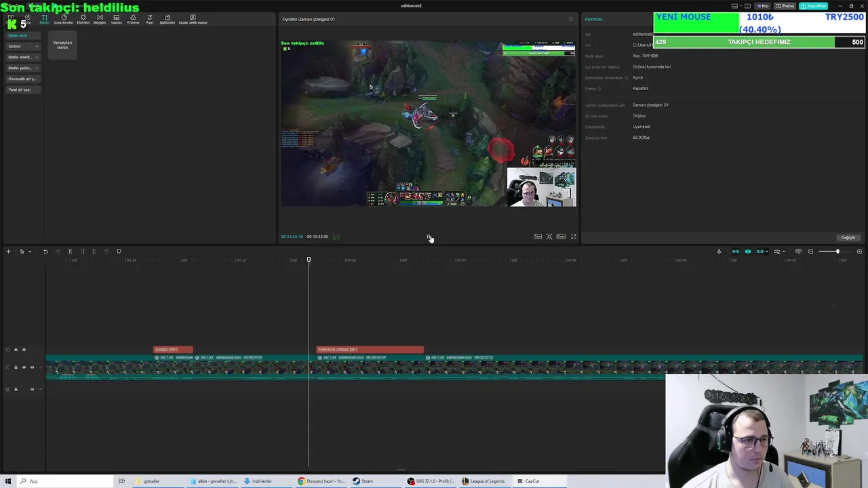The width and height of the screenshot is (868, 488).
Task: Open the layout switch icon in title bar
Action: coord(735,6)
